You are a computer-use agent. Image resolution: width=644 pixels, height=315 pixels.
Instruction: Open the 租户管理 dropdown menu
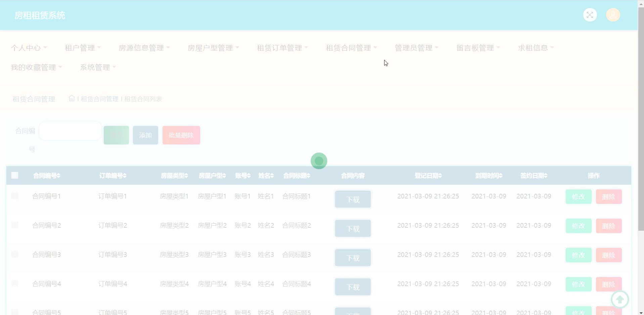(83, 48)
